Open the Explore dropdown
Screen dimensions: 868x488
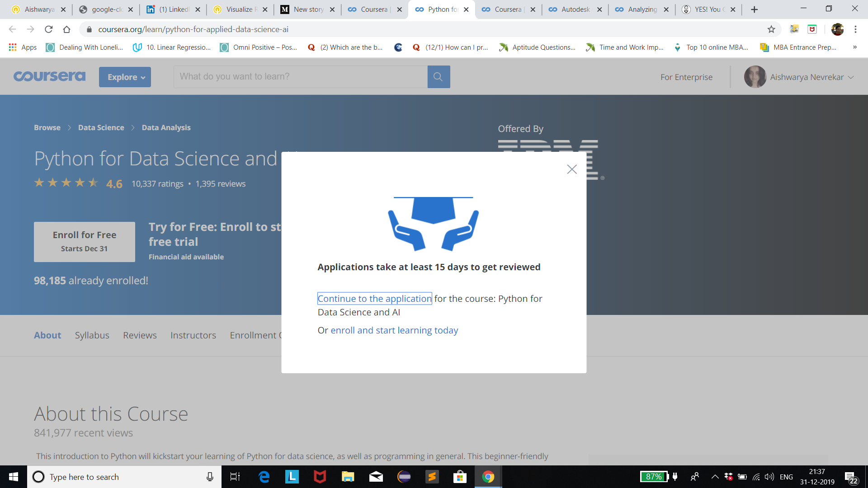point(125,77)
